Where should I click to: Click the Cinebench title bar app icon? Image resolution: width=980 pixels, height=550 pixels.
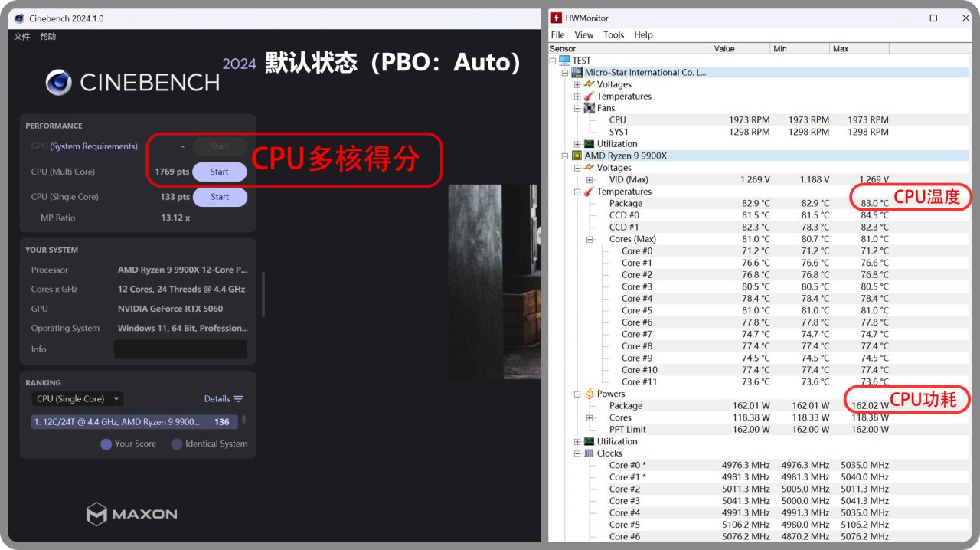coord(19,18)
